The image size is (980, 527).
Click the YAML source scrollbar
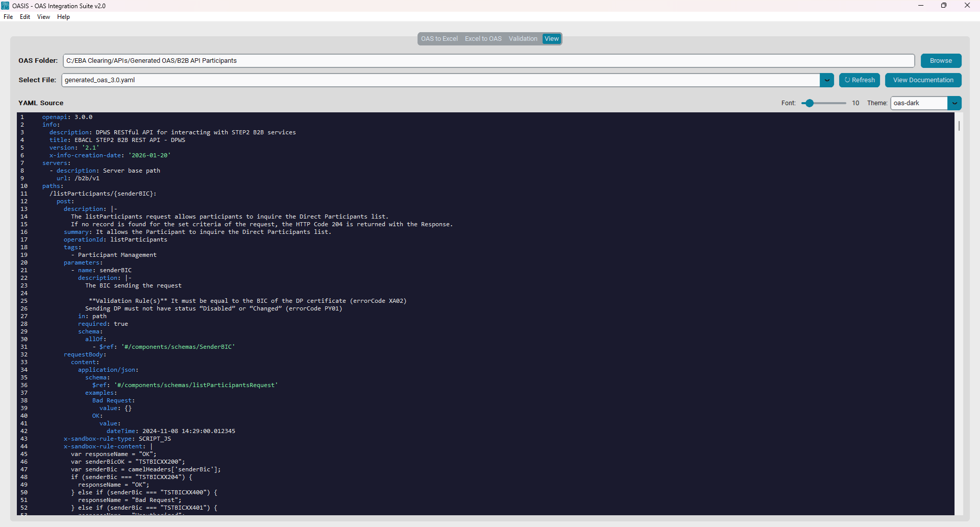coord(959,126)
